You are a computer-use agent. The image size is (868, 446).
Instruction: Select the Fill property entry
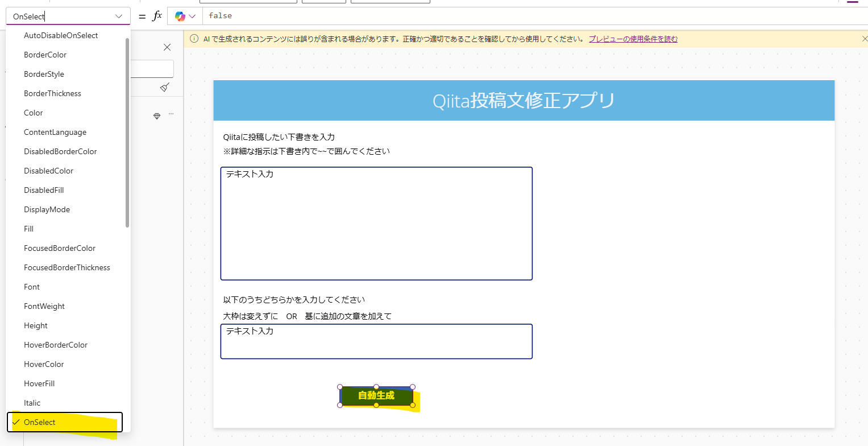[x=29, y=229]
